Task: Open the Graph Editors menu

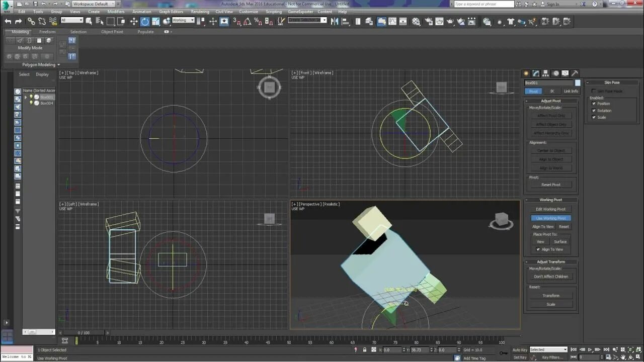Action: [x=171, y=12]
